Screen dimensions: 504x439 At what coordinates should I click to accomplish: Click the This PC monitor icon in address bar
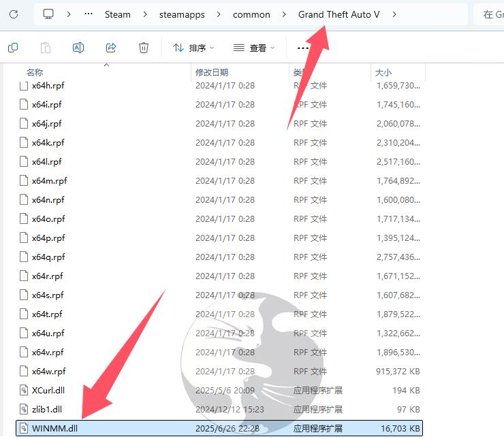48,14
